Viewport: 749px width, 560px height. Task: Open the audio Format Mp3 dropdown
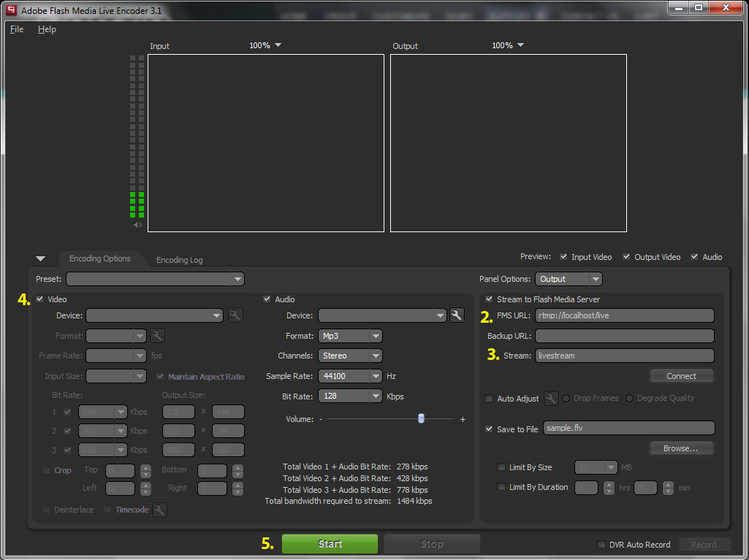coord(350,336)
